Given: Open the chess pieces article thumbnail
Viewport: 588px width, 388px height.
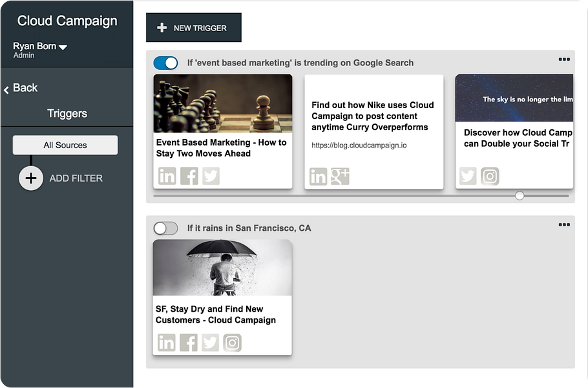Looking at the screenshot, I should (x=222, y=103).
